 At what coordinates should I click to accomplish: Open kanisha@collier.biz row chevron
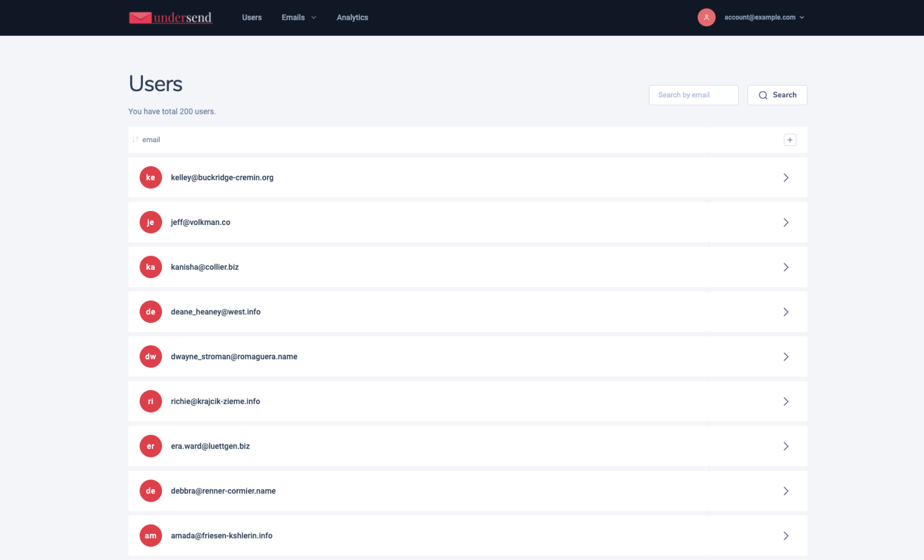[785, 267]
